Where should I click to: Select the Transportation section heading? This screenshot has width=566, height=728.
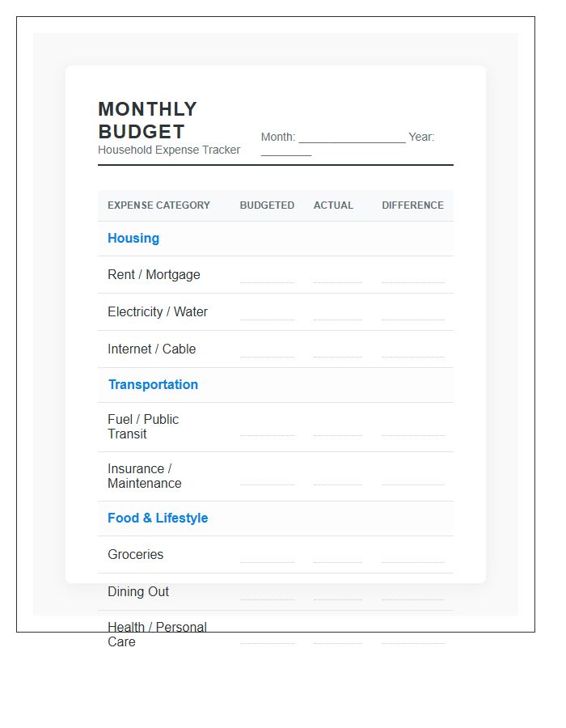153,384
